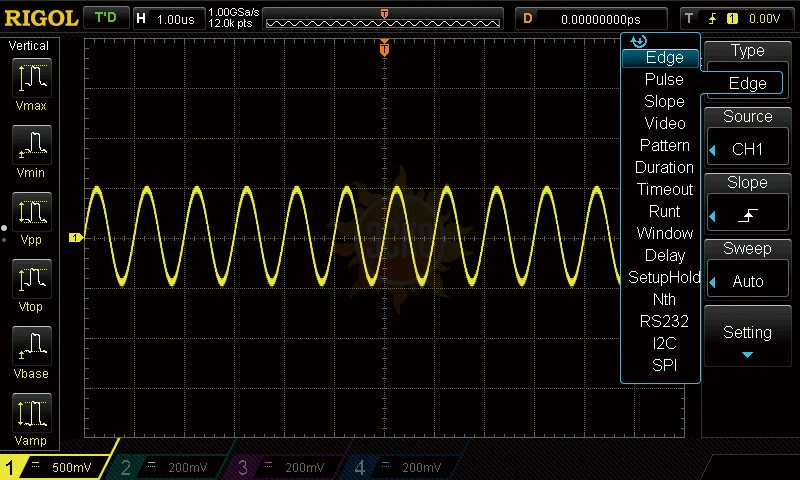Image resolution: width=800 pixels, height=480 pixels.
Task: Choose Pulse trigger type
Action: coord(664,80)
